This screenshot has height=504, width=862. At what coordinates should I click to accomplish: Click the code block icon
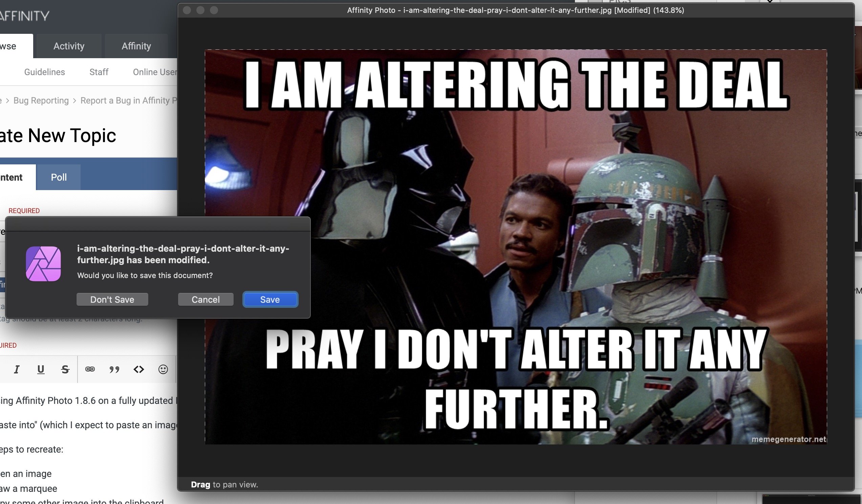pyautogui.click(x=138, y=369)
